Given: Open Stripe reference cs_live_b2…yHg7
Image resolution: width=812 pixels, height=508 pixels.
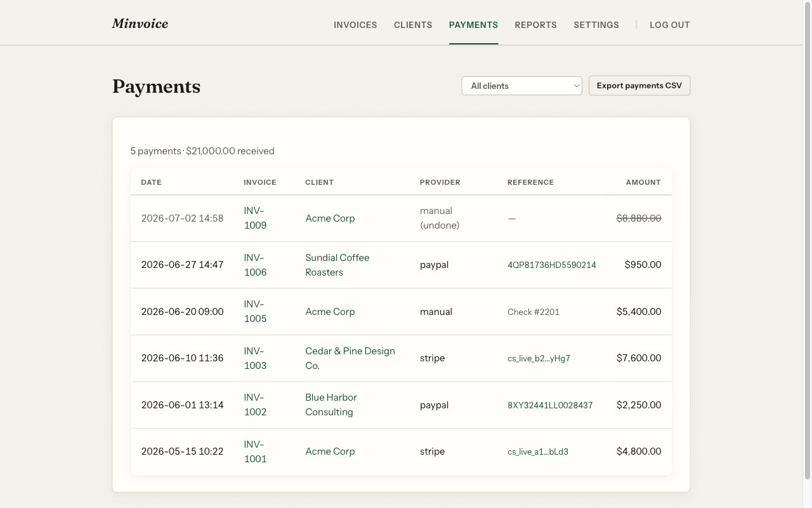Looking at the screenshot, I should tap(539, 358).
